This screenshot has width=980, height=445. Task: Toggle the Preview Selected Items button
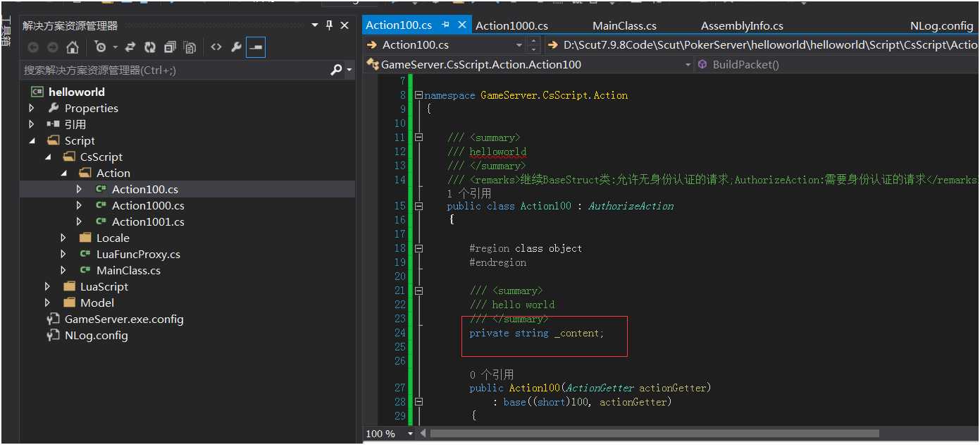(256, 47)
